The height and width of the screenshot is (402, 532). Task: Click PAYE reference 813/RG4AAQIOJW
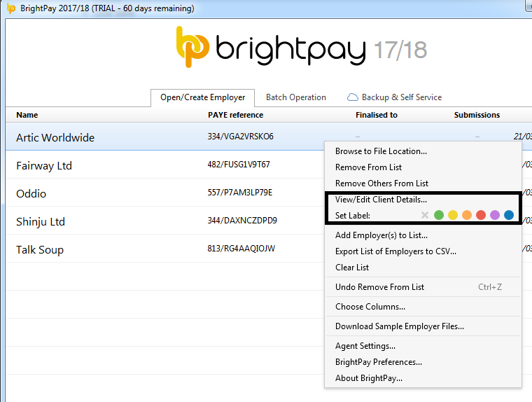pyautogui.click(x=241, y=249)
